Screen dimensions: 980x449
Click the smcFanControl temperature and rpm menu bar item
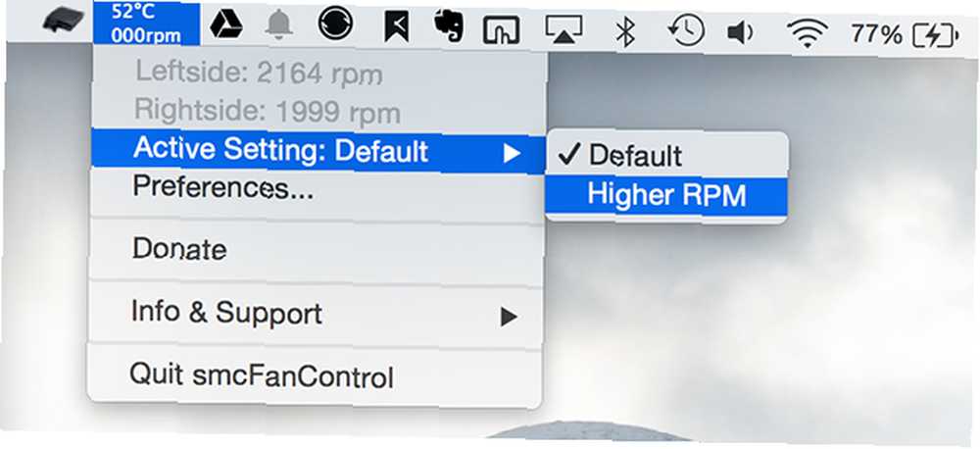pyautogui.click(x=147, y=24)
